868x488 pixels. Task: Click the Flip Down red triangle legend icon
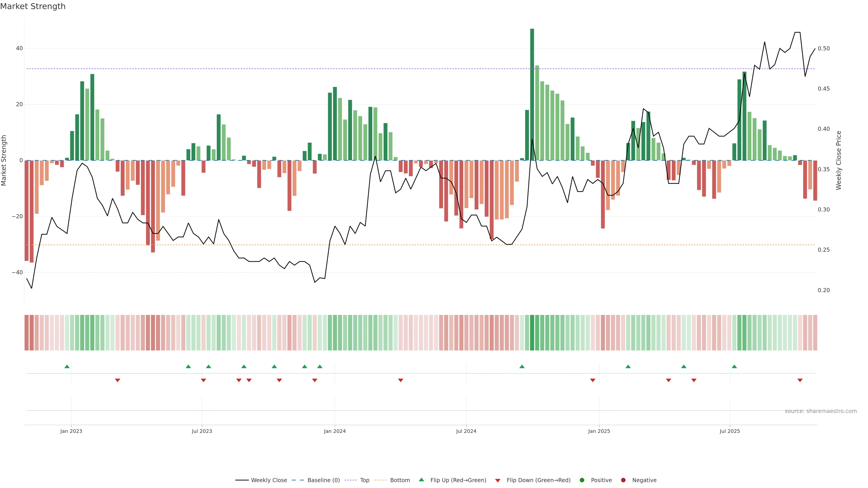pyautogui.click(x=498, y=481)
